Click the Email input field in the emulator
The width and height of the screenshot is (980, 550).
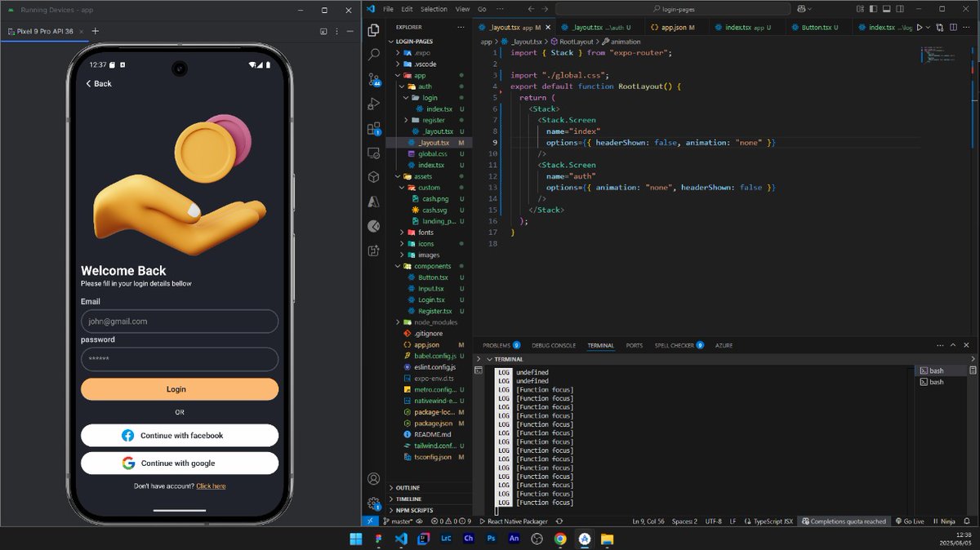pyautogui.click(x=180, y=322)
